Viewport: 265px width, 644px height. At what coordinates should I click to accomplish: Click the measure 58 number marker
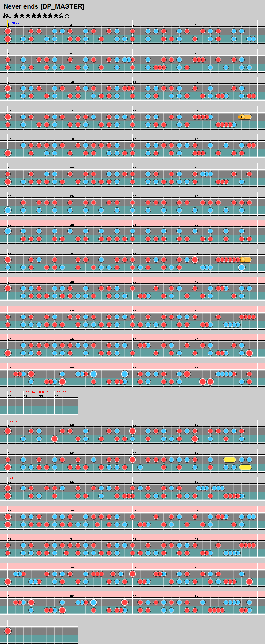pyautogui.click(x=72, y=425)
